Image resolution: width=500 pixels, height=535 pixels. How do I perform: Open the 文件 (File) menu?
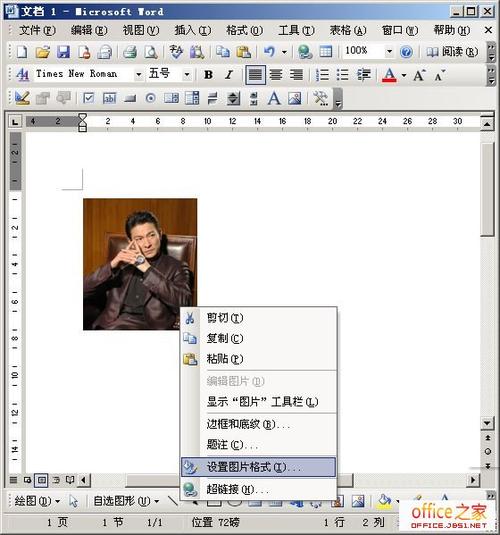[37, 30]
